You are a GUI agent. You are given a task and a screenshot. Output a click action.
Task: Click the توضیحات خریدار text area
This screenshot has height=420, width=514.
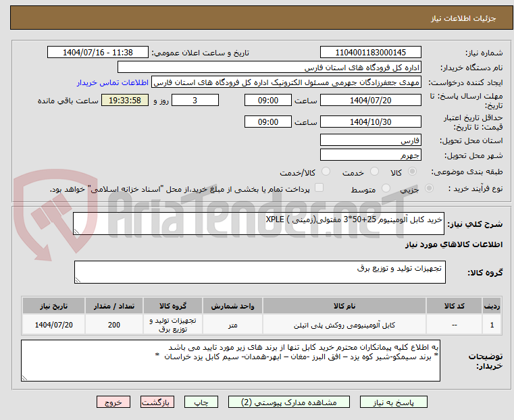tap(230, 361)
